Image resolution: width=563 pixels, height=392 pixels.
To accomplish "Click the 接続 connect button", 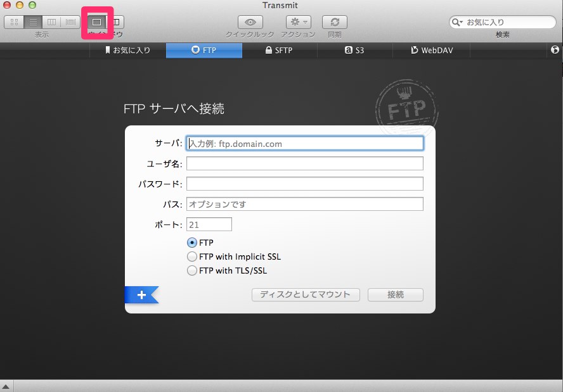I will point(396,295).
